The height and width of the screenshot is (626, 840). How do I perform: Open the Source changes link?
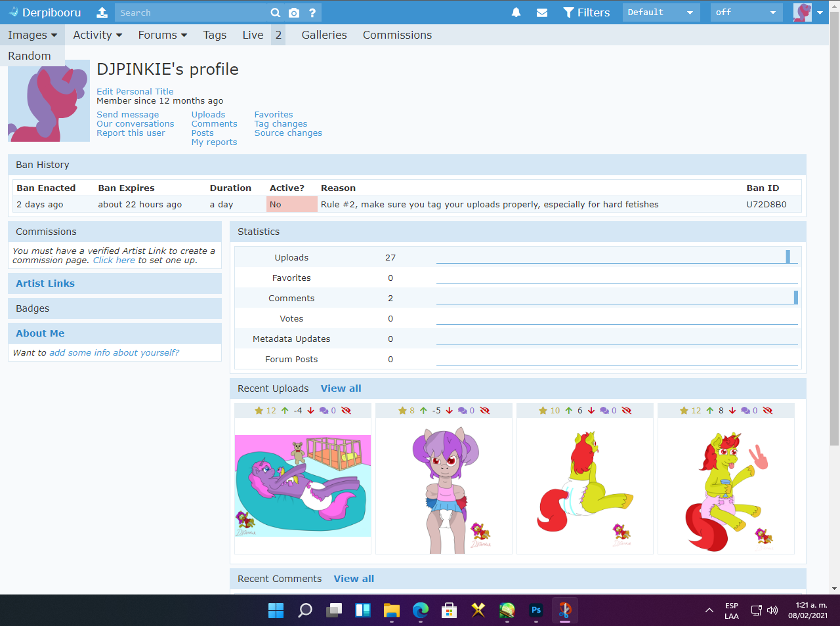(x=288, y=133)
